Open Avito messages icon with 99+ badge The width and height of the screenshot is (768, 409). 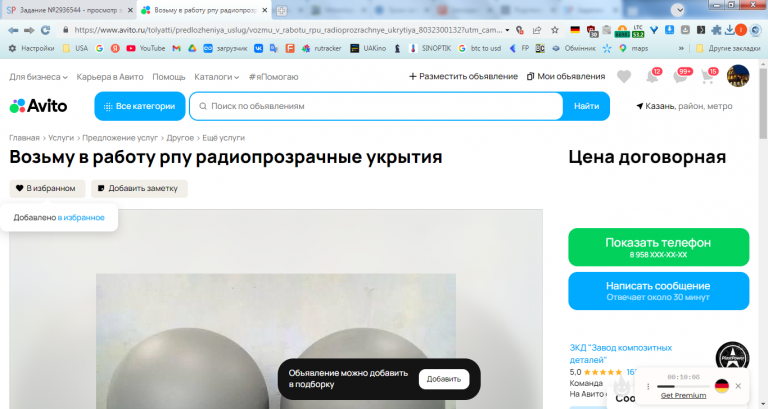pos(682,76)
